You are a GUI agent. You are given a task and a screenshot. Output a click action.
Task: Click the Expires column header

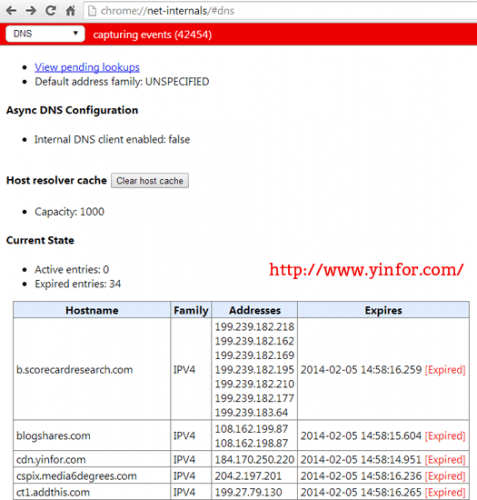pos(383,310)
